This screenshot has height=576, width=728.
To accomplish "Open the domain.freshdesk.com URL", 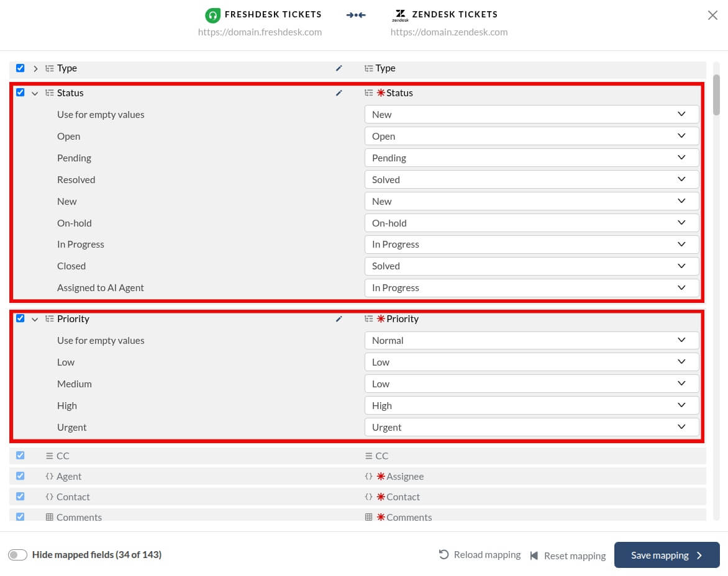I will click(260, 32).
